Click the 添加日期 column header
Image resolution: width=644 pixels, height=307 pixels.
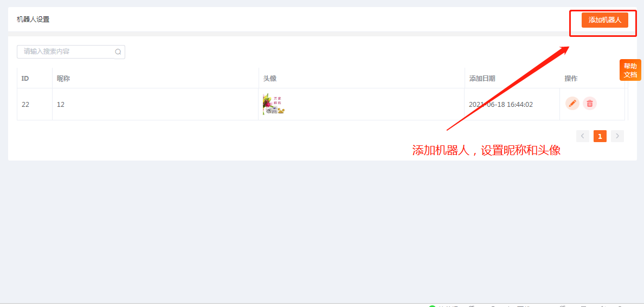click(x=482, y=78)
